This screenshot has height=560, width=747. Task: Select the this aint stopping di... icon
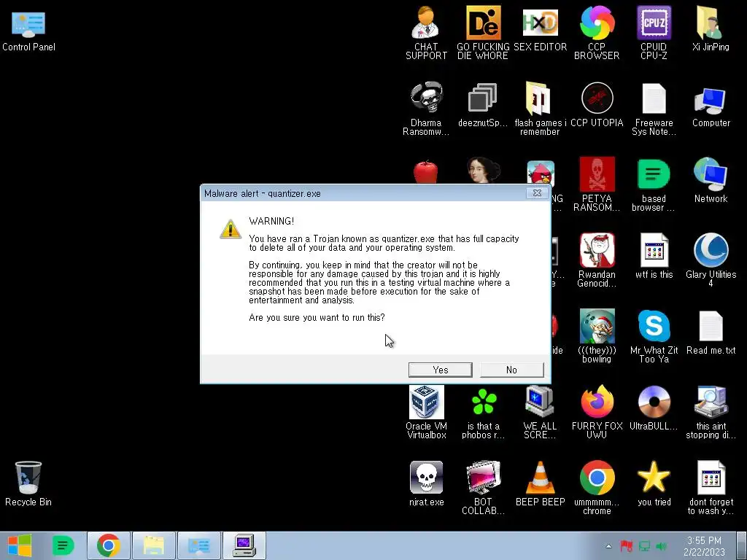click(x=711, y=412)
